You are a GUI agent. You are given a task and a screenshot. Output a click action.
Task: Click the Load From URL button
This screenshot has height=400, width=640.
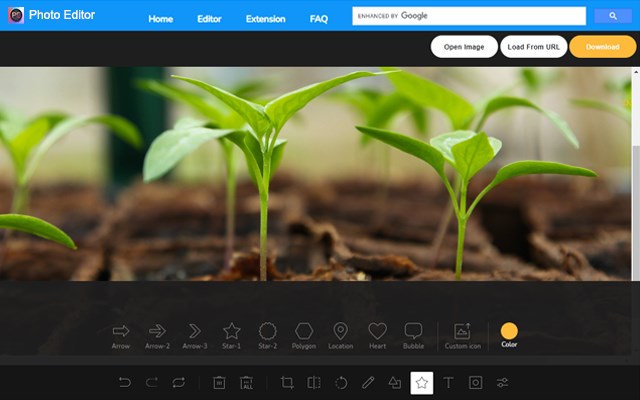point(533,47)
